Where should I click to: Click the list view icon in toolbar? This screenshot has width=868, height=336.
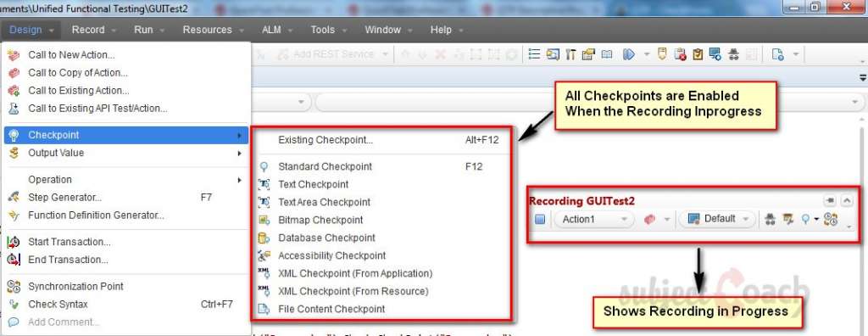(x=534, y=54)
